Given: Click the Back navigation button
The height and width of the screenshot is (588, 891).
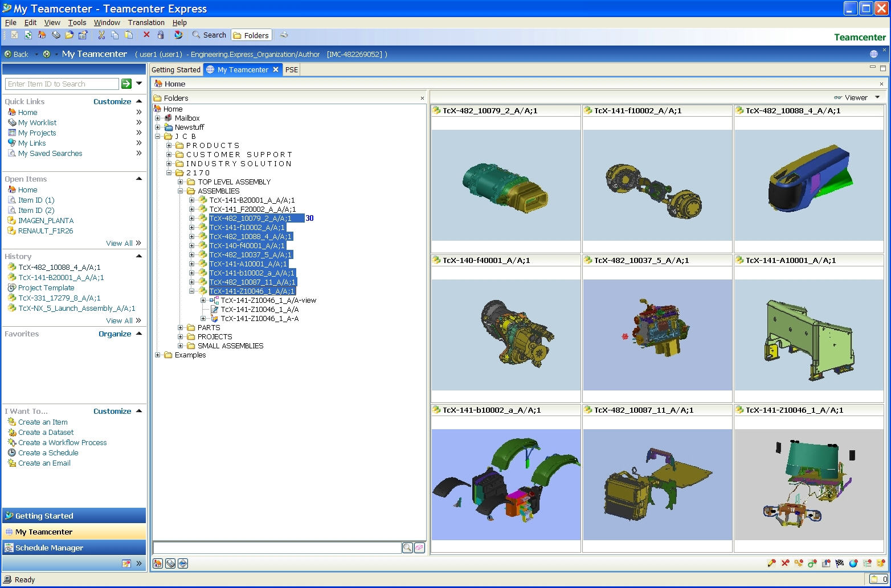Looking at the screenshot, I should point(17,54).
